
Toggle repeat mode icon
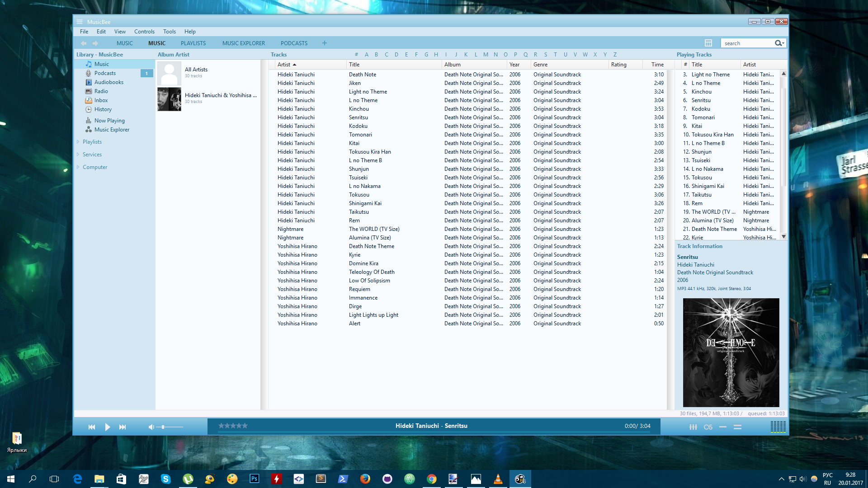723,427
